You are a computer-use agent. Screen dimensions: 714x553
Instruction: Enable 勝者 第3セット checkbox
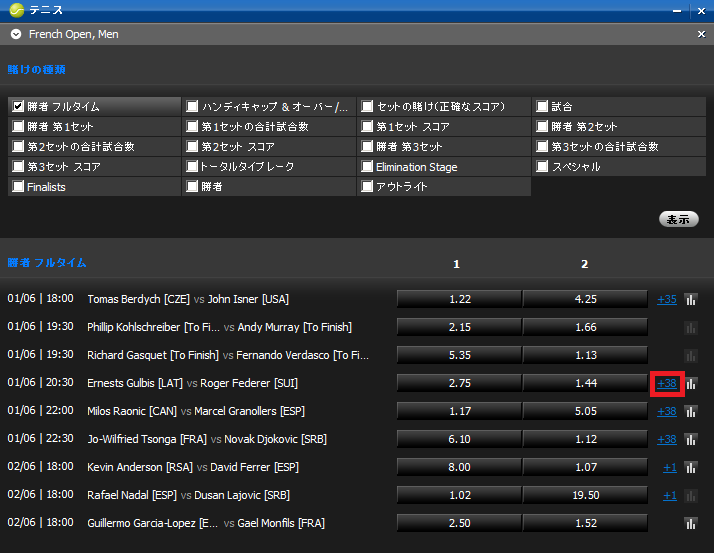367,146
